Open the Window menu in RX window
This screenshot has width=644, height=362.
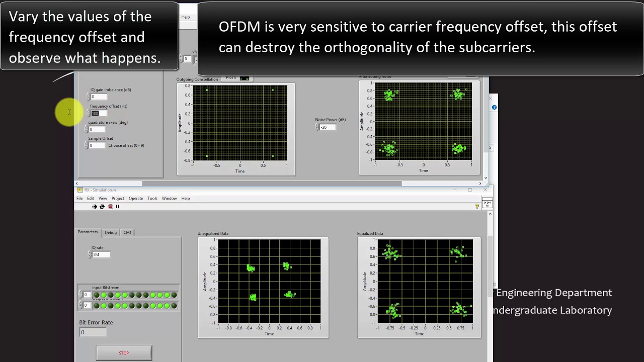[169, 199]
